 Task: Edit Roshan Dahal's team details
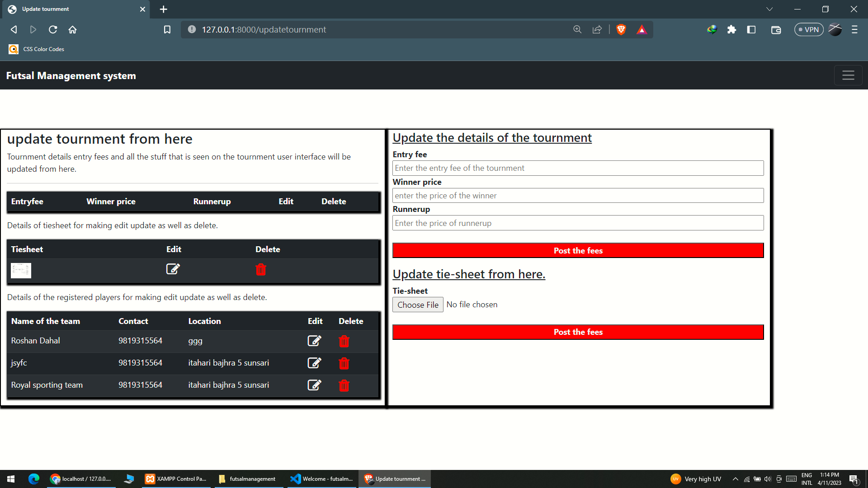point(315,341)
